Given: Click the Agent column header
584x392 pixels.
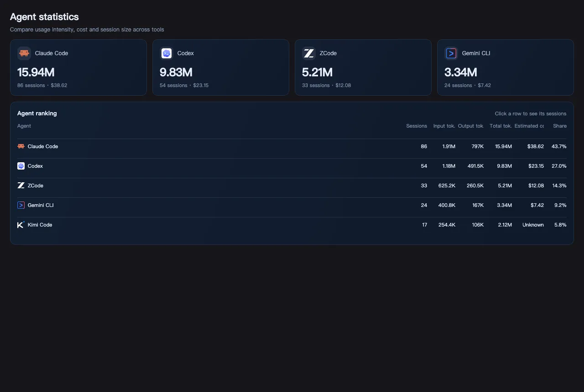Looking at the screenshot, I should click(x=24, y=126).
